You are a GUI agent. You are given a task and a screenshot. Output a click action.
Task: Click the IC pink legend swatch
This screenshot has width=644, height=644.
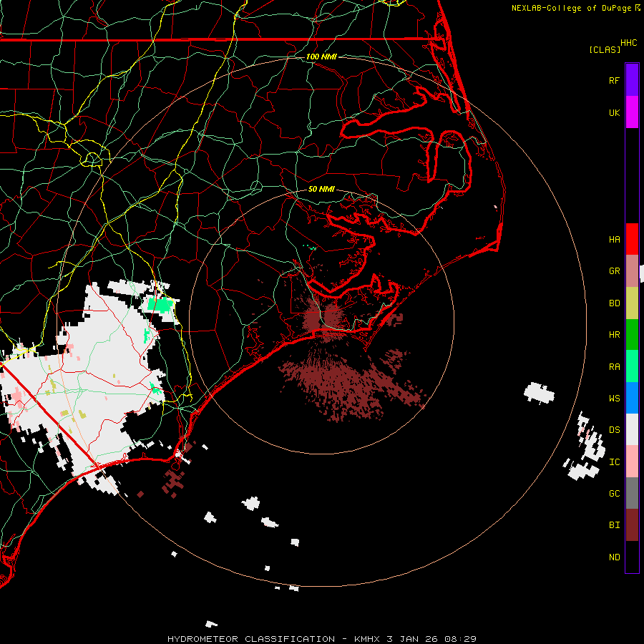(x=632, y=462)
